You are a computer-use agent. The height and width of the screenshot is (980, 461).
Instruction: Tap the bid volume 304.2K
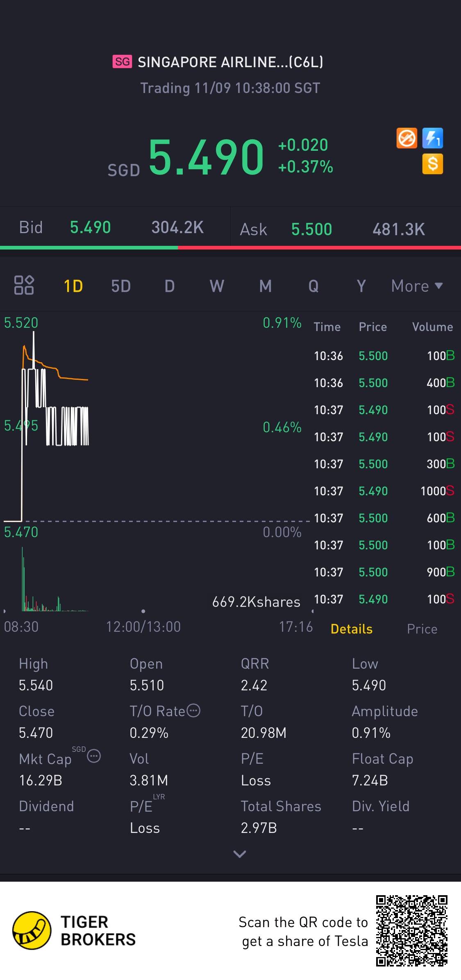177,227
